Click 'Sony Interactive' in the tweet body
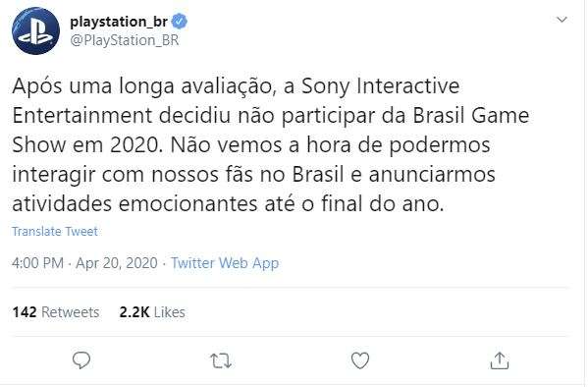Screen dimensions: 588x387 [381, 85]
